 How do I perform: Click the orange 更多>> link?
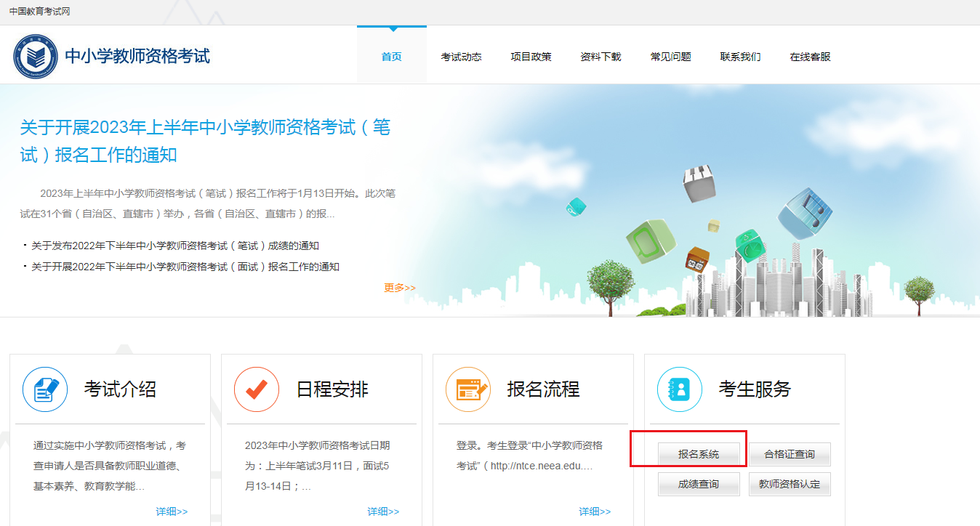pyautogui.click(x=400, y=288)
